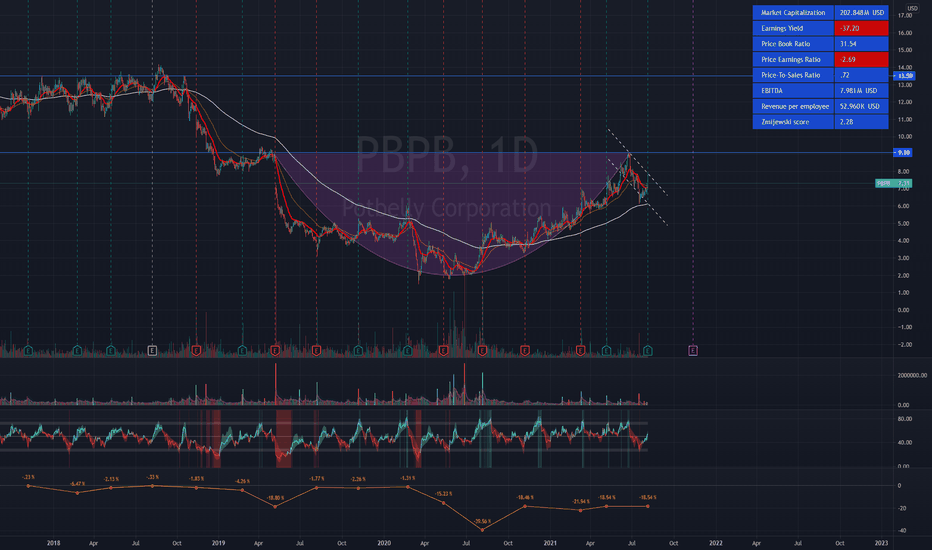Select the lower dashed white trend line

(x=637, y=191)
